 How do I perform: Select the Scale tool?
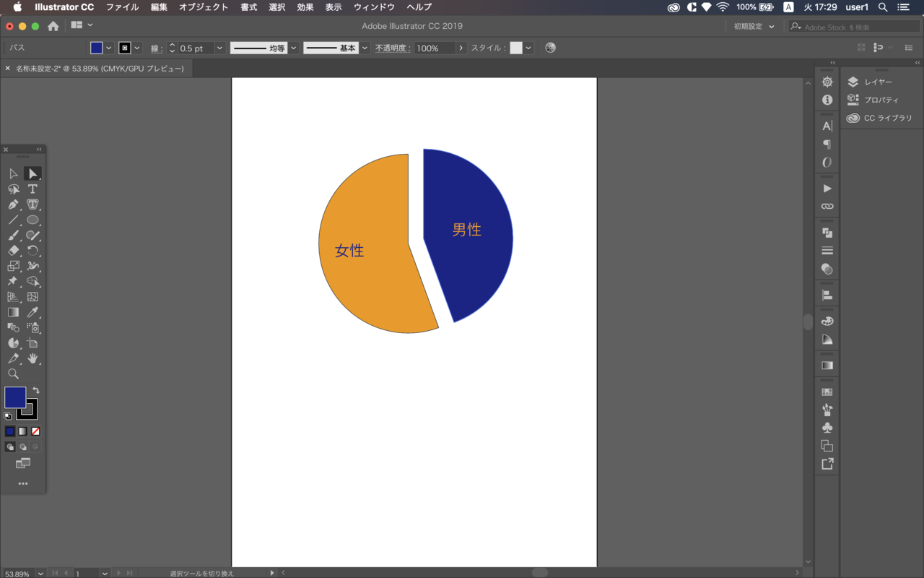pyautogui.click(x=13, y=267)
